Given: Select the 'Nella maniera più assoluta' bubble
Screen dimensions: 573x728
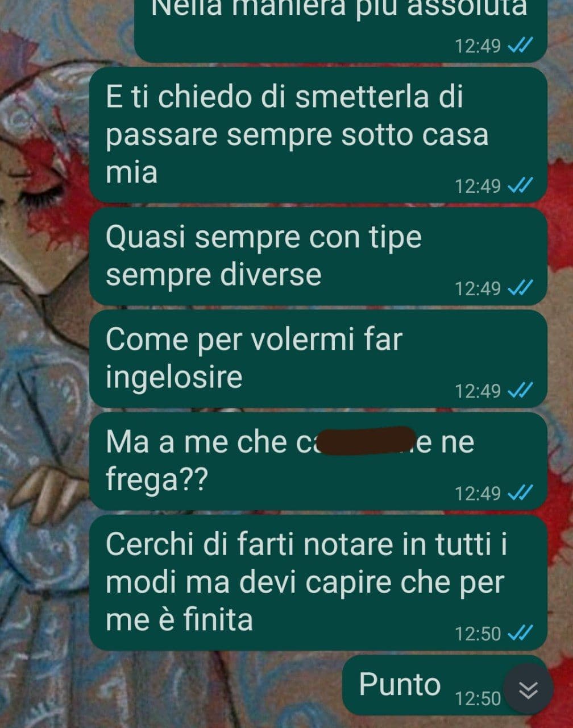Looking at the screenshot, I should [341, 28].
